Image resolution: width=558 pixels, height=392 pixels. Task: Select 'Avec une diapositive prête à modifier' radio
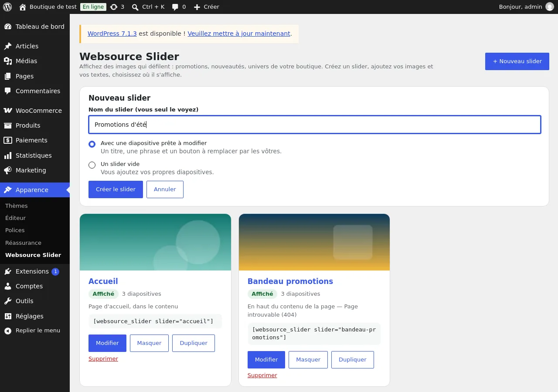click(x=92, y=144)
